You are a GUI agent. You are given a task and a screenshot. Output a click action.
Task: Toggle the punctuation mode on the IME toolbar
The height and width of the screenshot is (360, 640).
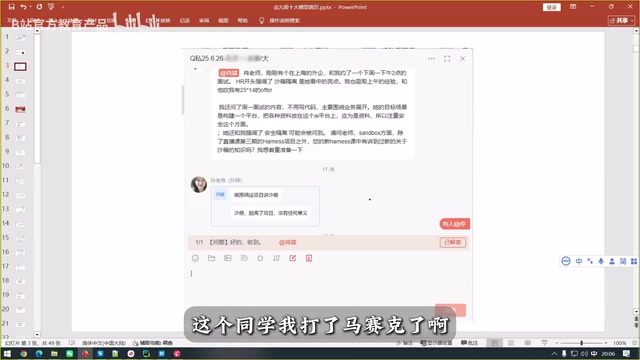590,261
